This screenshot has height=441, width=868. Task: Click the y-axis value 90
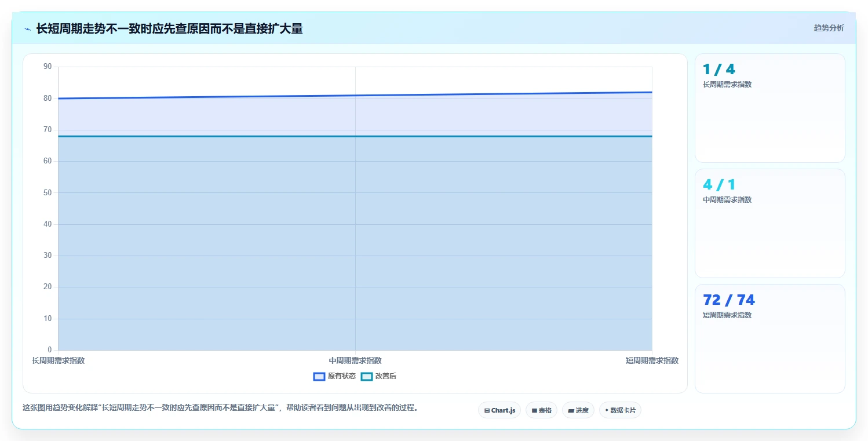tap(48, 67)
